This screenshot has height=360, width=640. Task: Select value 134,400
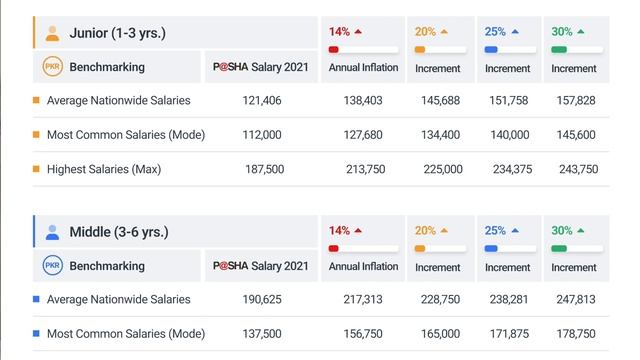(440, 135)
